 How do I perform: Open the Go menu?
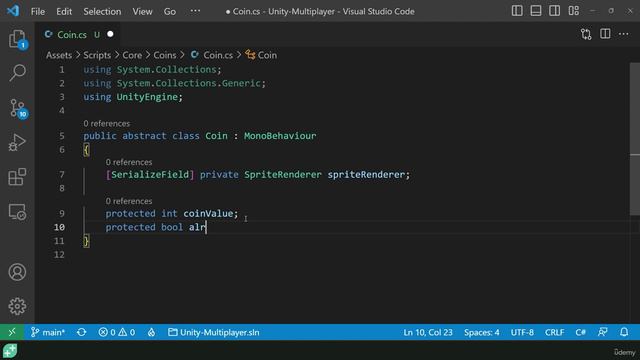[169, 11]
